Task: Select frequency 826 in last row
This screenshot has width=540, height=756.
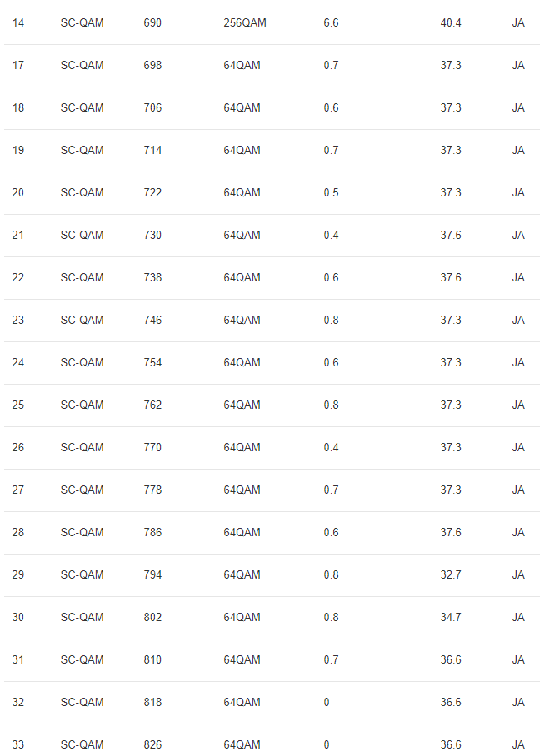Action: pyautogui.click(x=152, y=744)
